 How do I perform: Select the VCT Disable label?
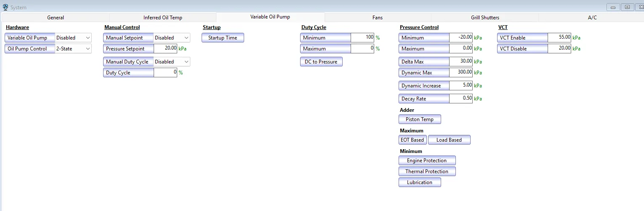(522, 49)
